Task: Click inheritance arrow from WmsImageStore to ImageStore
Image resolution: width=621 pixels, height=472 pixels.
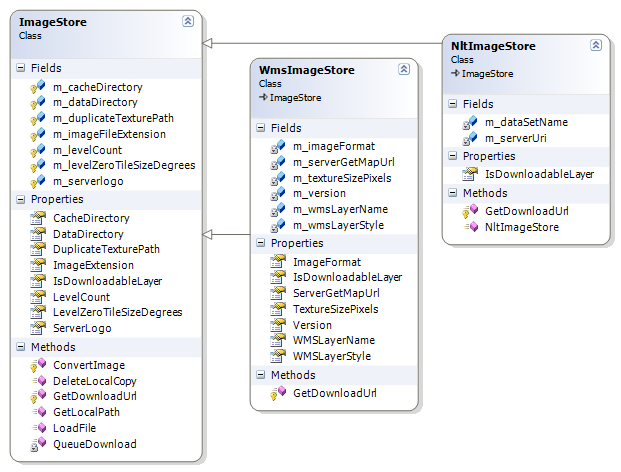Action: click(x=226, y=234)
